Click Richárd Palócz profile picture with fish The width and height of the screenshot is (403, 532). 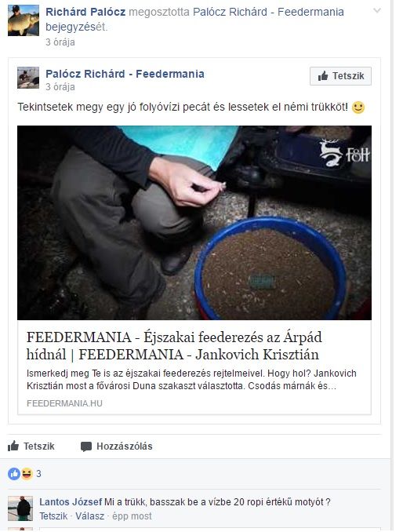click(x=24, y=20)
